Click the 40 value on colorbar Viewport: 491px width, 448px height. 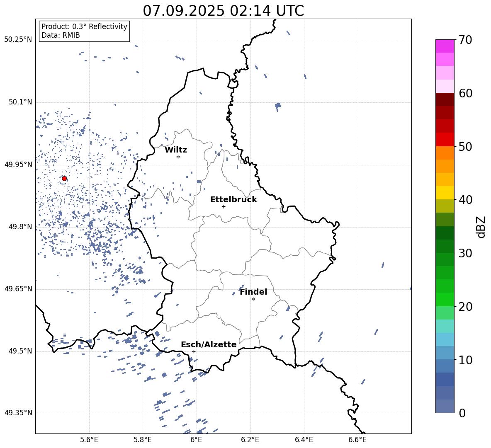point(465,200)
